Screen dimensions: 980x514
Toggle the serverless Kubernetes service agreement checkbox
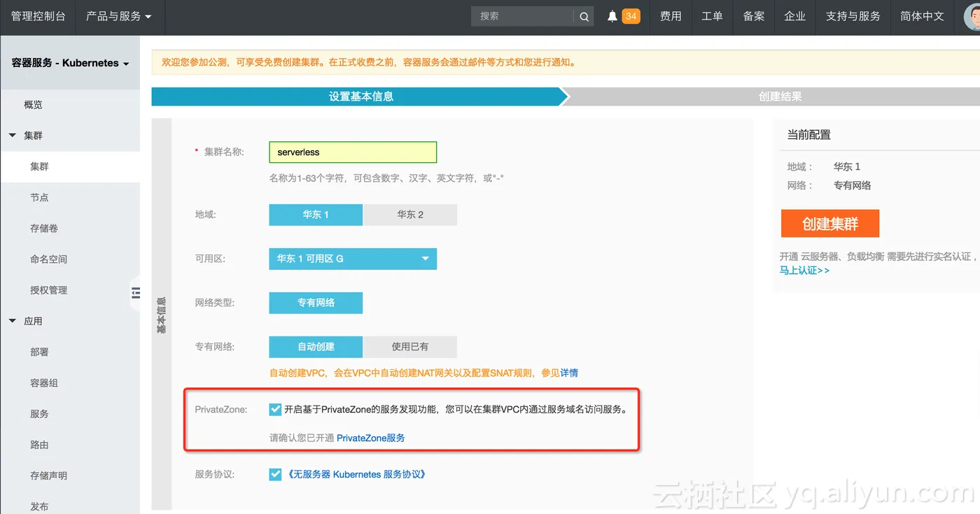pos(275,474)
